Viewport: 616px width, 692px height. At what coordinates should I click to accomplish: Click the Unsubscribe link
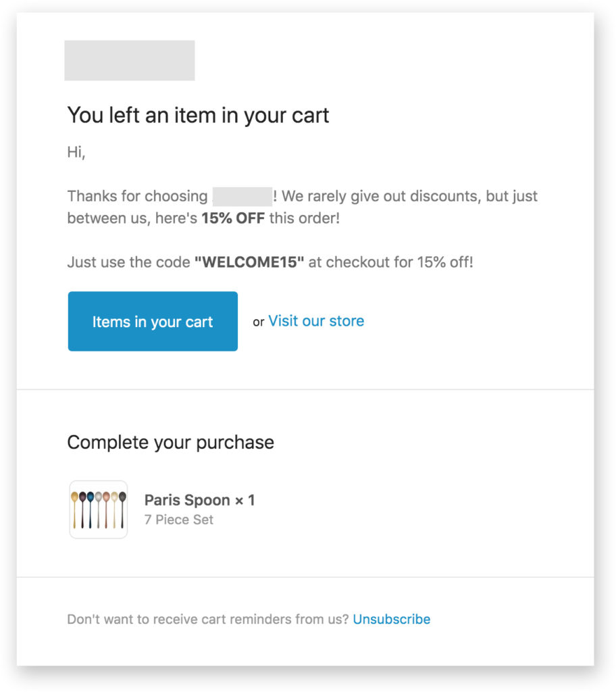(391, 619)
